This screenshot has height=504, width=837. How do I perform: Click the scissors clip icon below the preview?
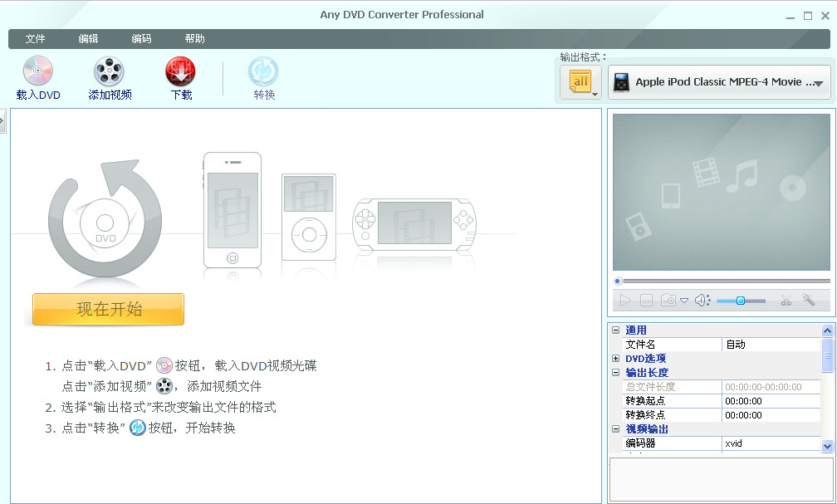pos(786,301)
